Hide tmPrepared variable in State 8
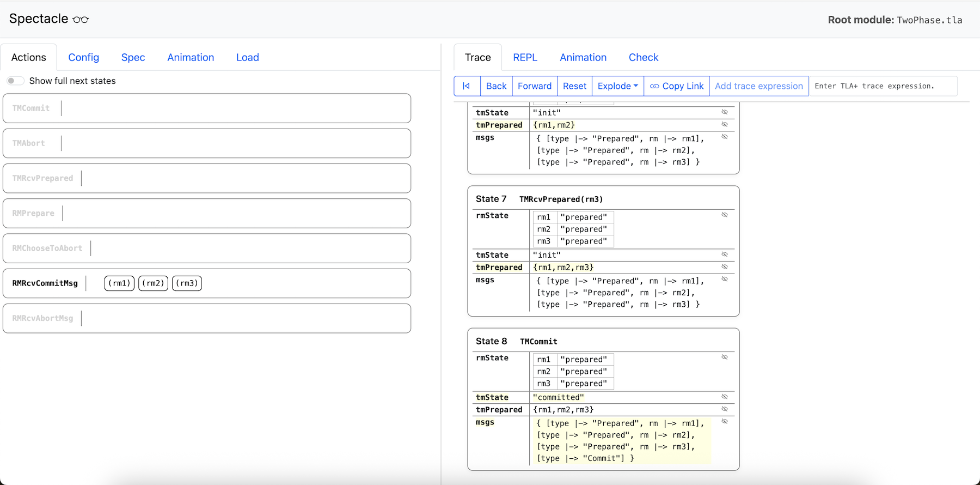 (x=725, y=409)
